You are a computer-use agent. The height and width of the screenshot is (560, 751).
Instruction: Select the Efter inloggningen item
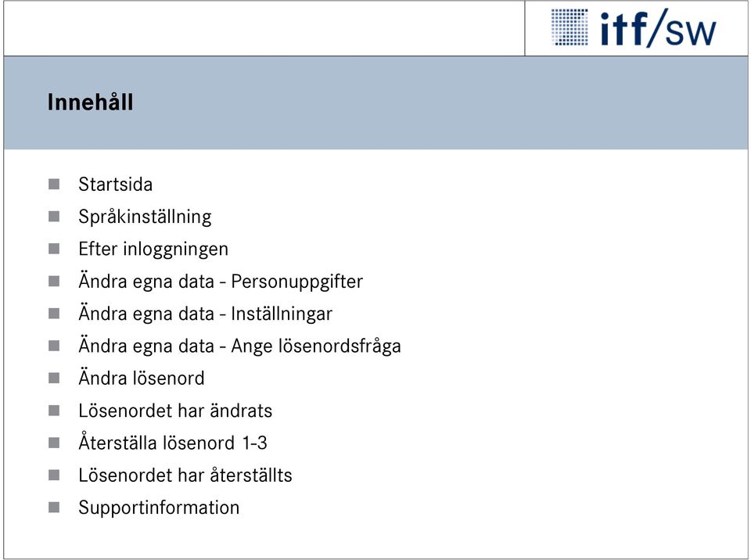(153, 249)
